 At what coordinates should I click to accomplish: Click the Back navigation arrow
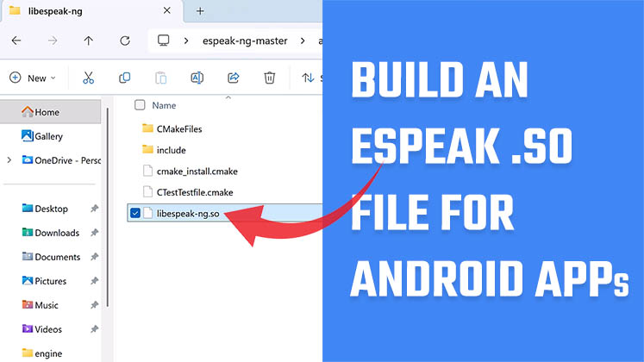[16, 41]
